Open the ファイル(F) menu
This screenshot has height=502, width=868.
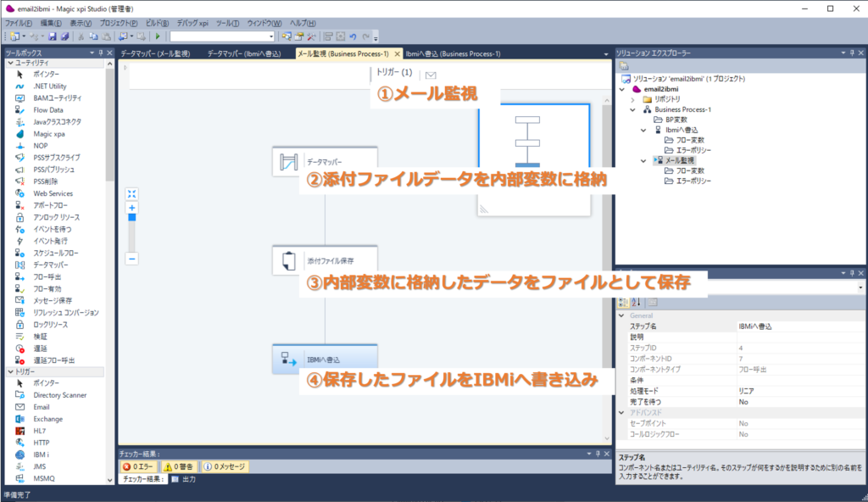[x=19, y=23]
